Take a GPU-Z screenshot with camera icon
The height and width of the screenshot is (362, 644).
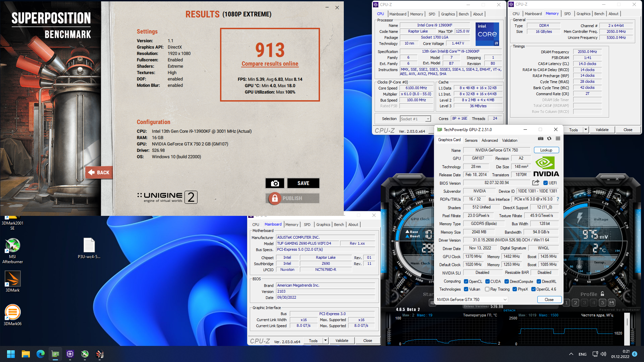541,138
